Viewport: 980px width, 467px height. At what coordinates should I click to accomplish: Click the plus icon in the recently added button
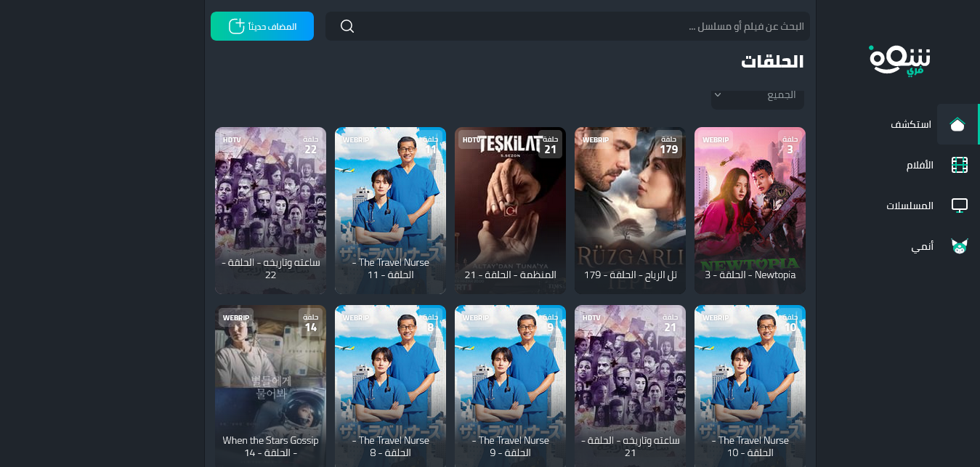tap(237, 26)
